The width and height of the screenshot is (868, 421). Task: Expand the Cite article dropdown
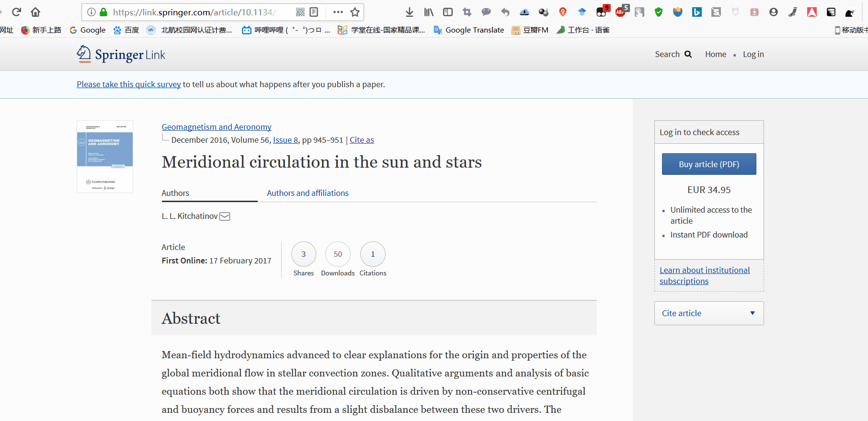(x=709, y=313)
